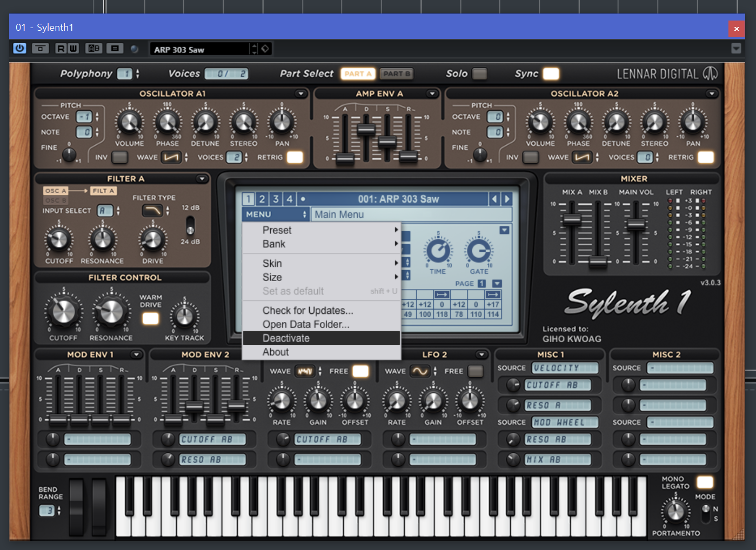Go to next preset arrow
Viewport: 756px width, 550px height.
coord(506,199)
